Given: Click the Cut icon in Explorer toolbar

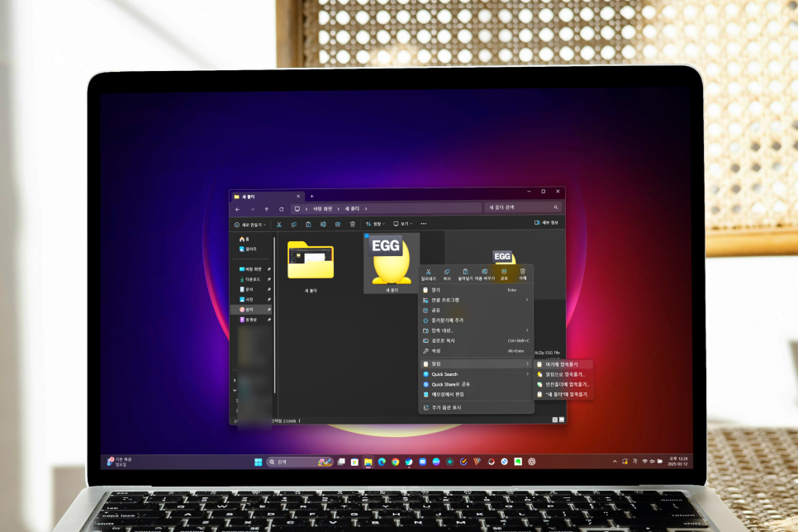Looking at the screenshot, I should [x=279, y=225].
